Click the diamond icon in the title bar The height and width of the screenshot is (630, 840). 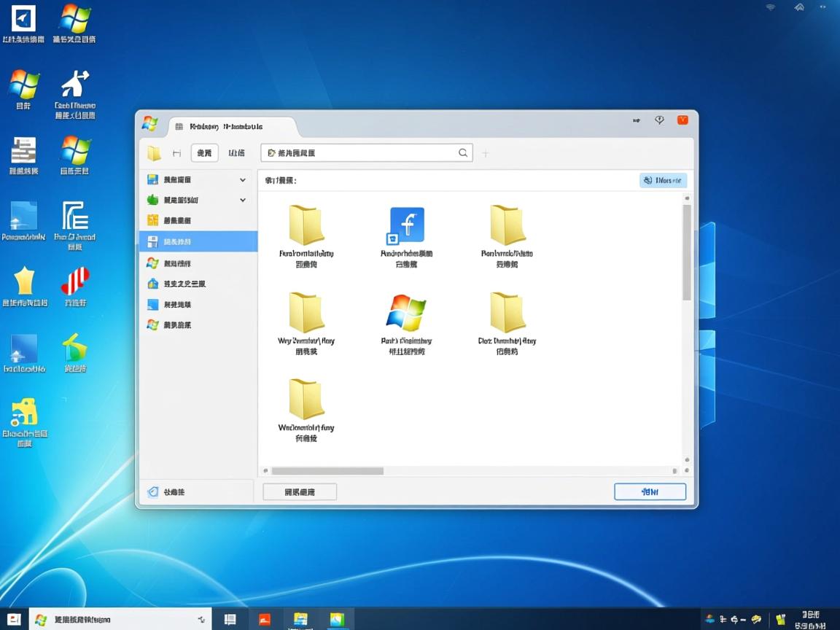point(659,120)
